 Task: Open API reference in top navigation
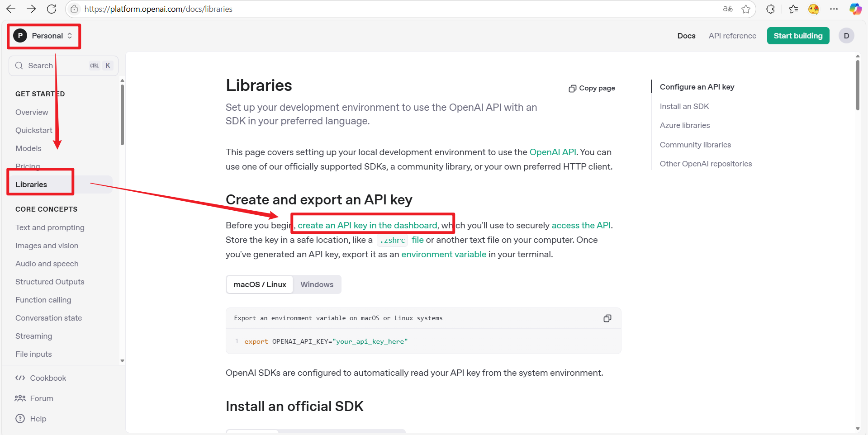click(732, 36)
